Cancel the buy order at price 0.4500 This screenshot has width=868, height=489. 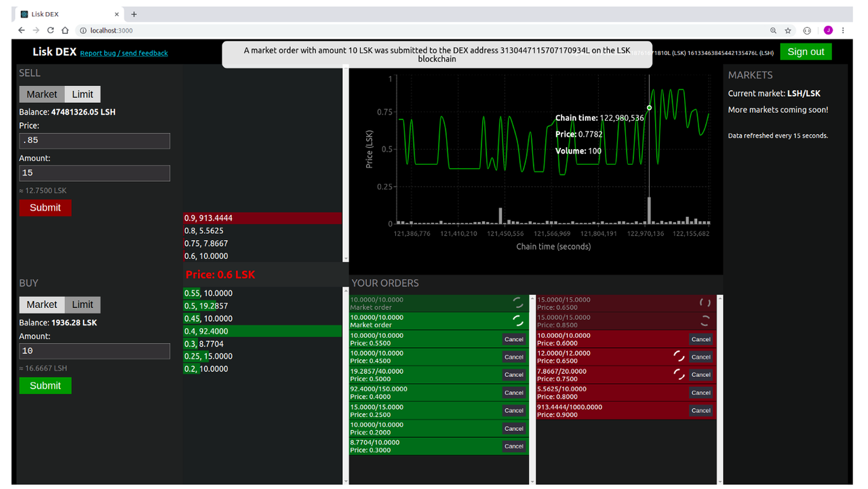tap(514, 357)
